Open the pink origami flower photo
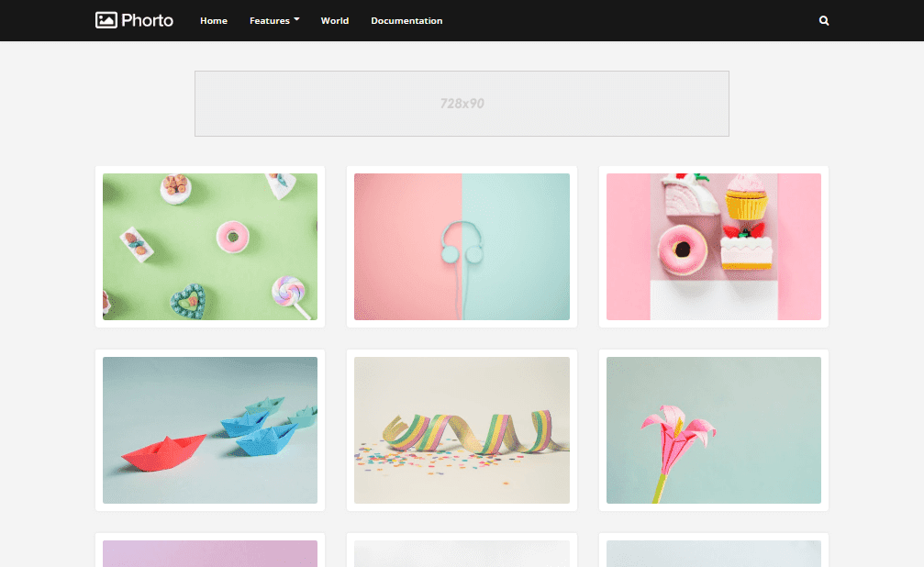 (714, 430)
